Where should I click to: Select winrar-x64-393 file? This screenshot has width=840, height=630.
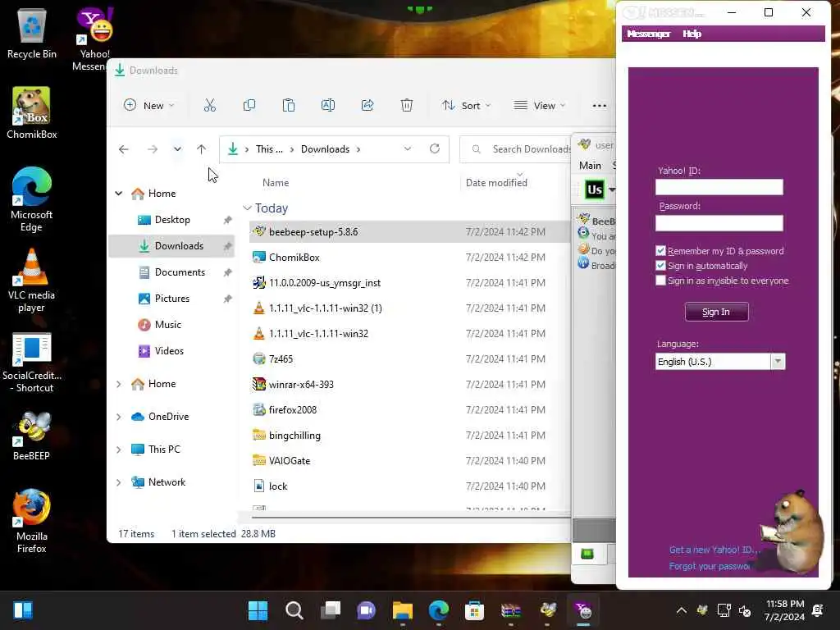410,385
